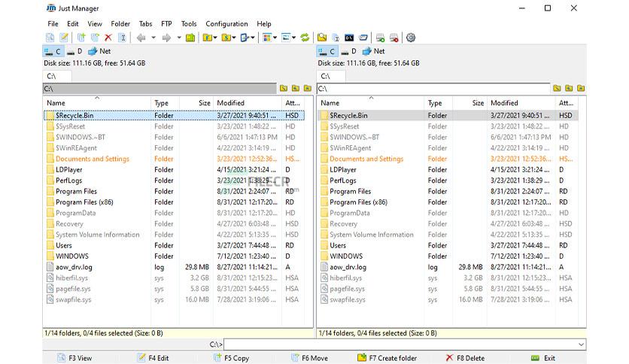Refresh the panel with green arrows icon
The height and width of the screenshot is (364, 629).
pos(305,38)
